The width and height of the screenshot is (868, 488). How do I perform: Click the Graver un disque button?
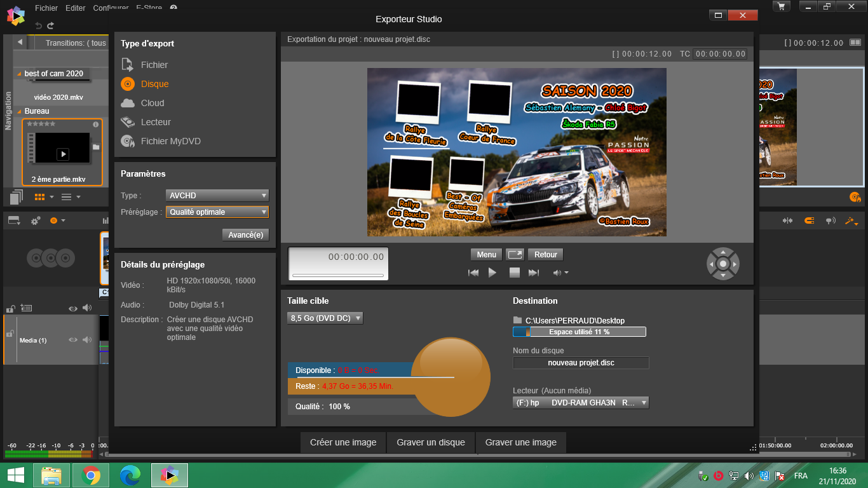[x=431, y=442]
